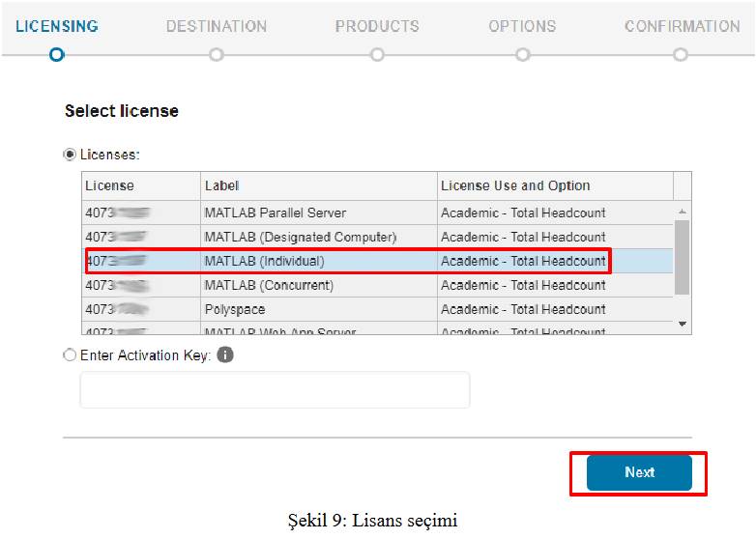
Task: Click the license list scrollbar thumb
Action: pos(682,257)
